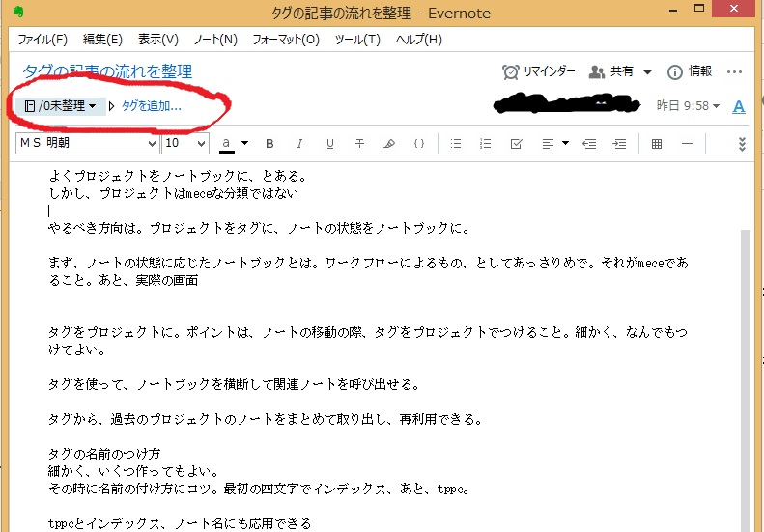This screenshot has height=532, width=764.
Task: Insert a horizontal rule line
Action: click(x=687, y=144)
